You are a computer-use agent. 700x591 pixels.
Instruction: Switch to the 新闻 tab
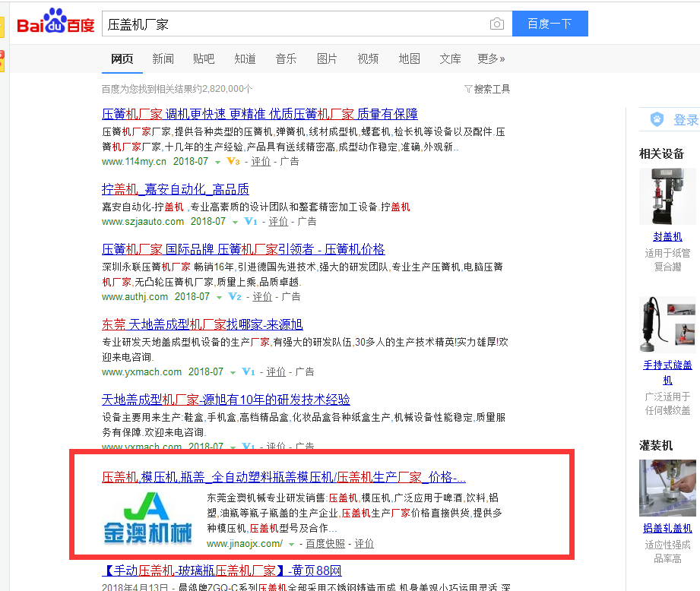point(163,59)
